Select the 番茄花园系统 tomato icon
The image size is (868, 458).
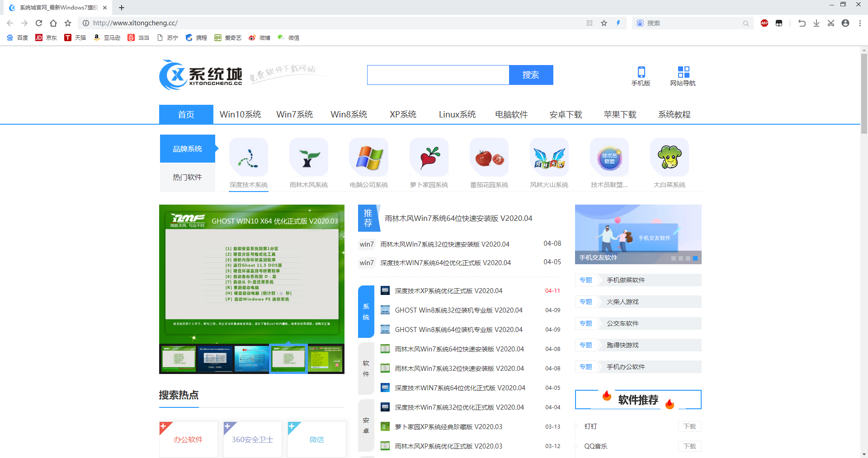point(489,157)
